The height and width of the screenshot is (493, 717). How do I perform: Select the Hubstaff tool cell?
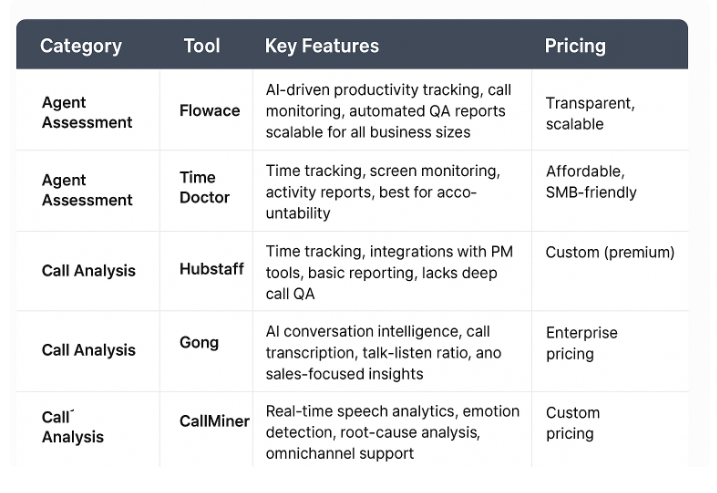coord(211,269)
